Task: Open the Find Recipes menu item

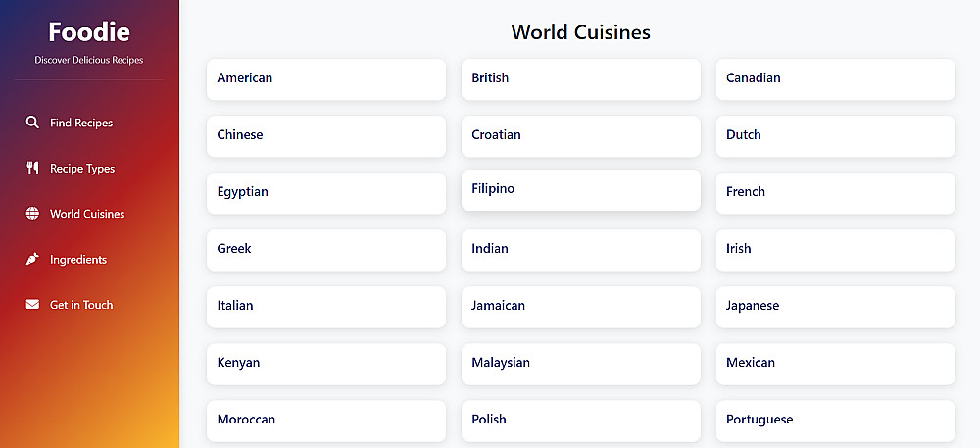Action: 81,123
